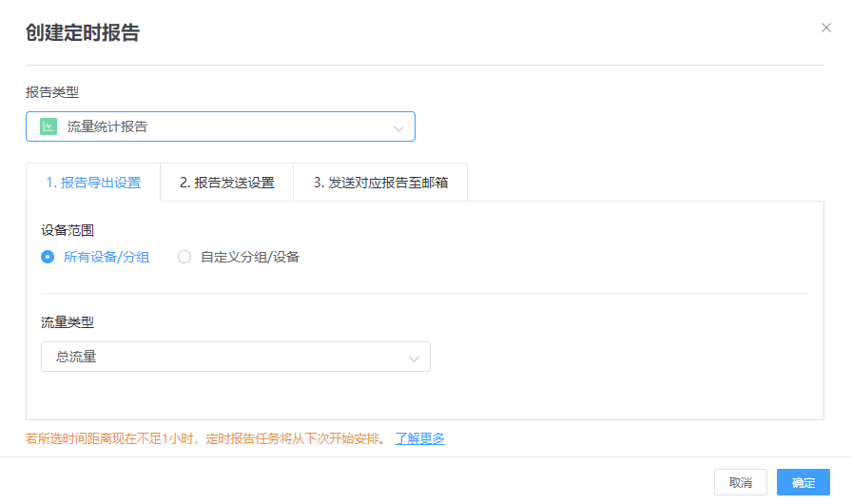
Task: Open the 3. 发送对应报告至邮箱 tab
Action: (380, 183)
